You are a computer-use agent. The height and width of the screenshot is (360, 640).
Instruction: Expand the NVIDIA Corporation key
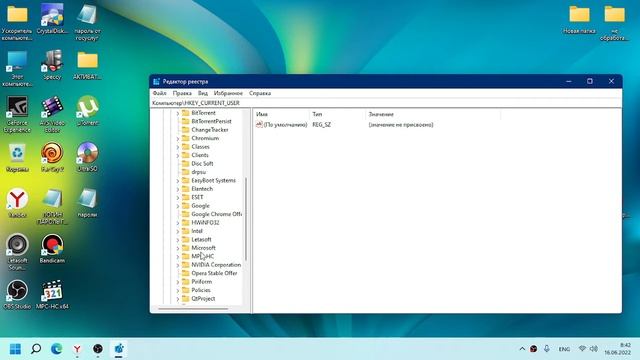click(178, 265)
